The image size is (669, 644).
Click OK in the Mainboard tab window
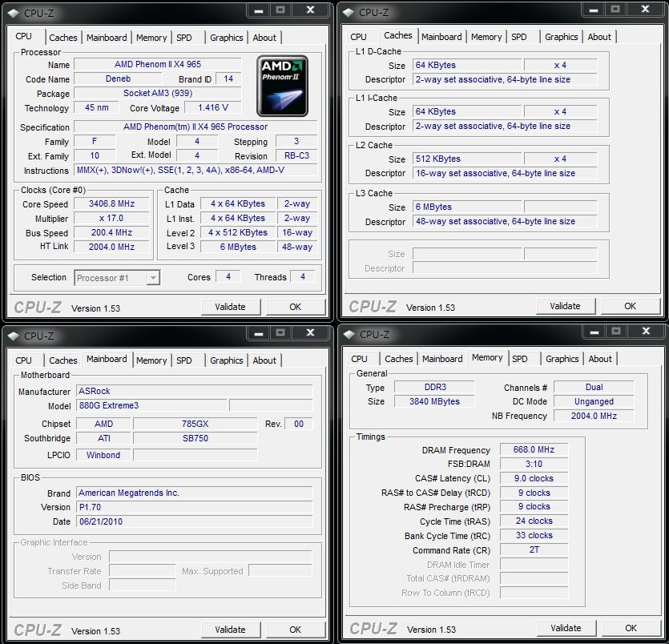click(x=296, y=630)
